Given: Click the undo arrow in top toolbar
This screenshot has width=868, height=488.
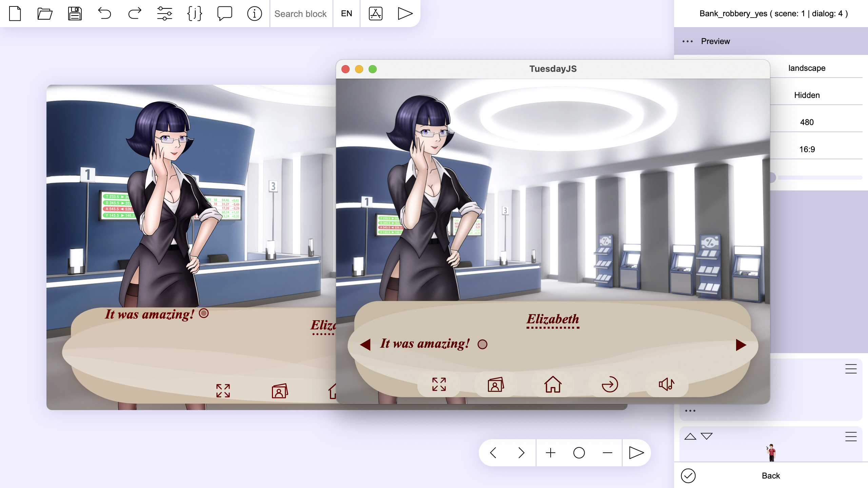Looking at the screenshot, I should (x=104, y=13).
